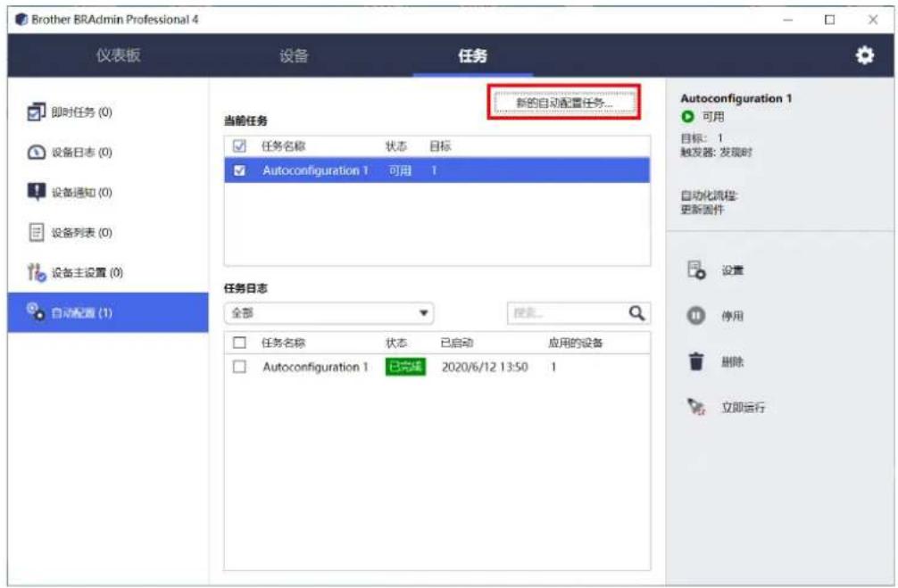
Task: Click the 设备通知 (0) alert icon
Action: pyautogui.click(x=36, y=192)
